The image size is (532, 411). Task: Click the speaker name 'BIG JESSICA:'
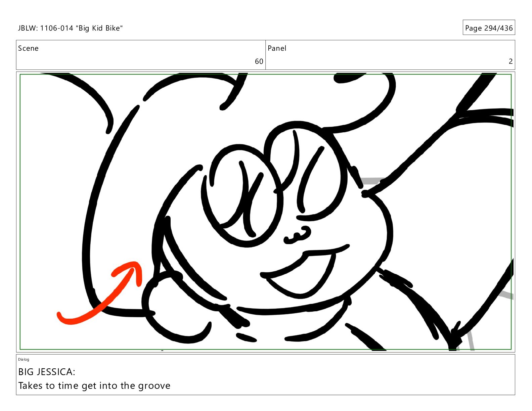coord(47,372)
